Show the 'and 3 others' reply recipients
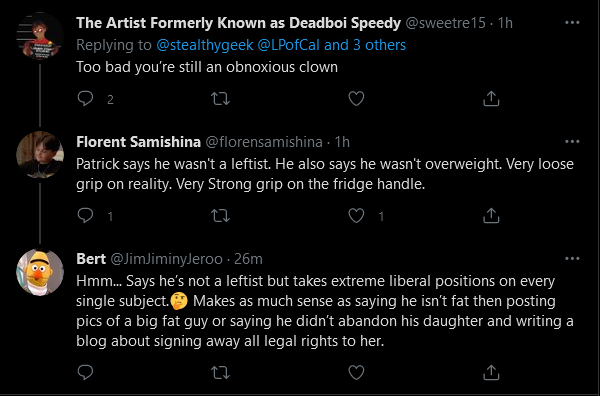600x396 pixels. 365,45
